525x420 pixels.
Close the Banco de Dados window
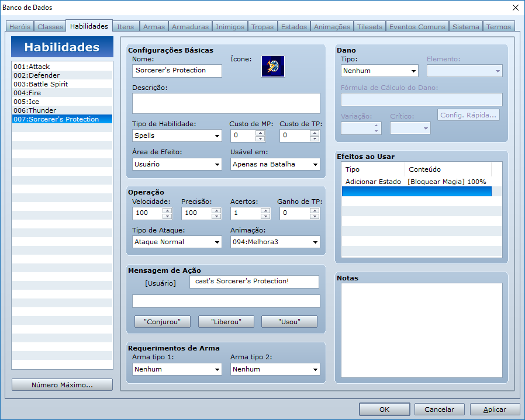click(x=515, y=8)
